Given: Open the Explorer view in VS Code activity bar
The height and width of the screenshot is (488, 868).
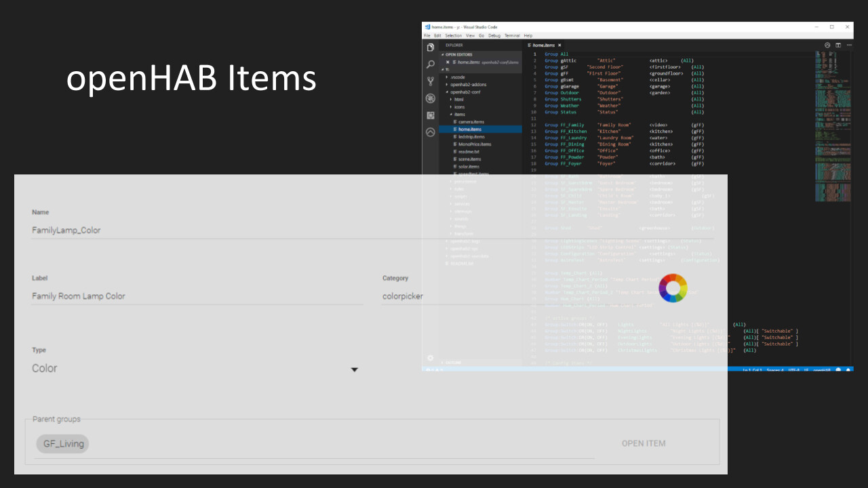Looking at the screenshot, I should (x=430, y=47).
